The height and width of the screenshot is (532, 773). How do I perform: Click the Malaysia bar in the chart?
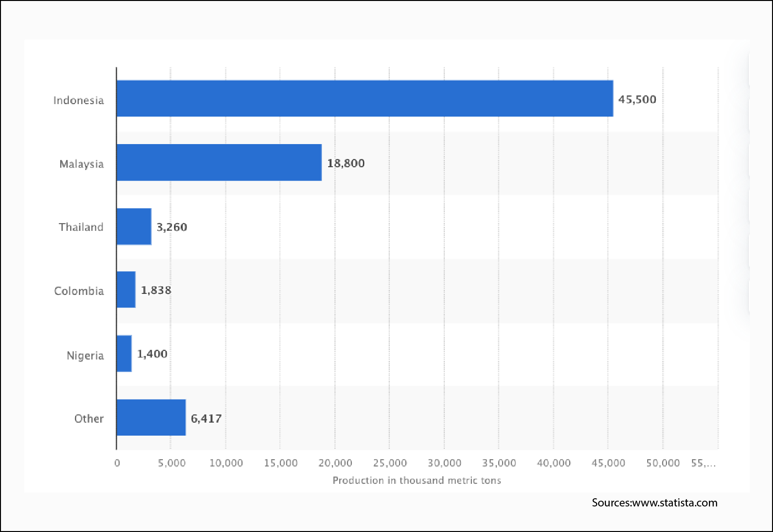pyautogui.click(x=219, y=162)
